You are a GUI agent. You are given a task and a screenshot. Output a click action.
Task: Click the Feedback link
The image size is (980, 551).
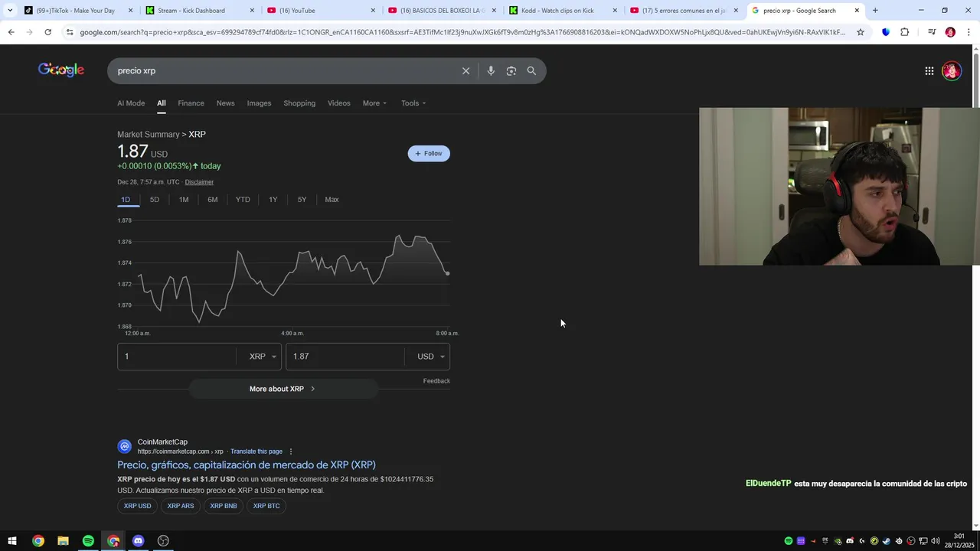[436, 381]
